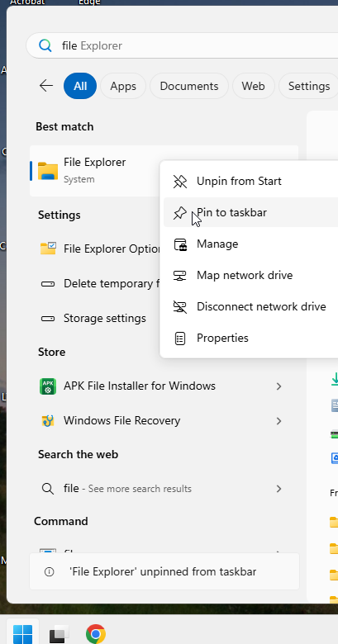This screenshot has width=338, height=644.
Task: Select the All filter tab
Action: pyautogui.click(x=80, y=86)
